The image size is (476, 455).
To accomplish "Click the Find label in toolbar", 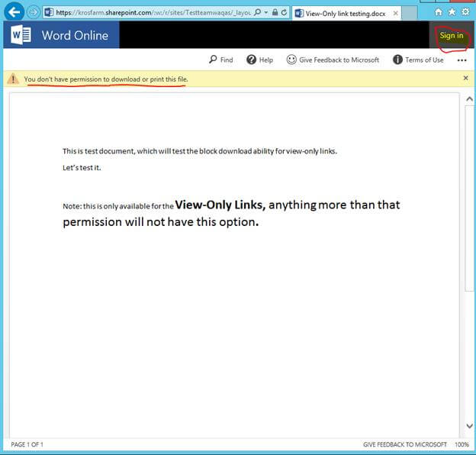I will (x=227, y=60).
